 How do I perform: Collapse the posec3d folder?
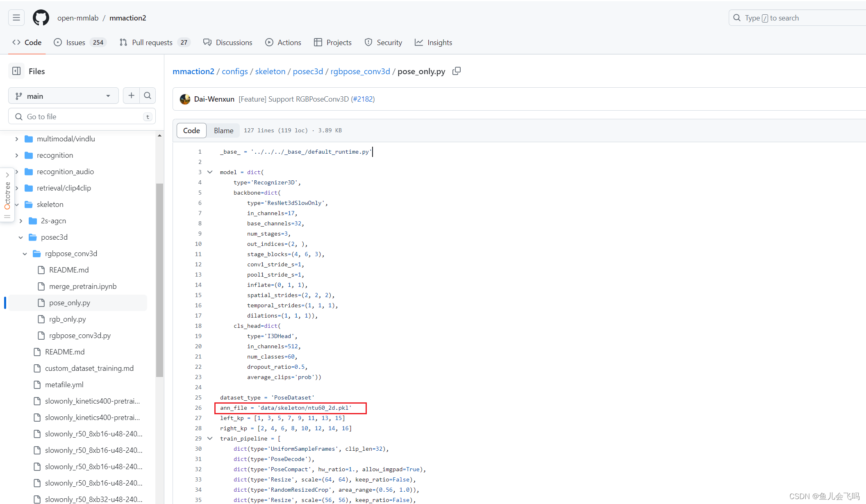pyautogui.click(x=21, y=237)
